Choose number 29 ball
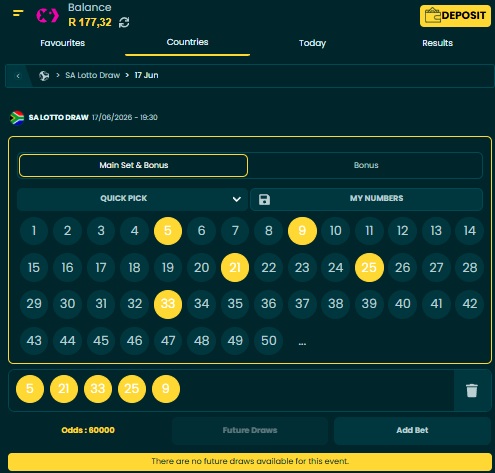The height and width of the screenshot is (473, 495). pyautogui.click(x=34, y=304)
